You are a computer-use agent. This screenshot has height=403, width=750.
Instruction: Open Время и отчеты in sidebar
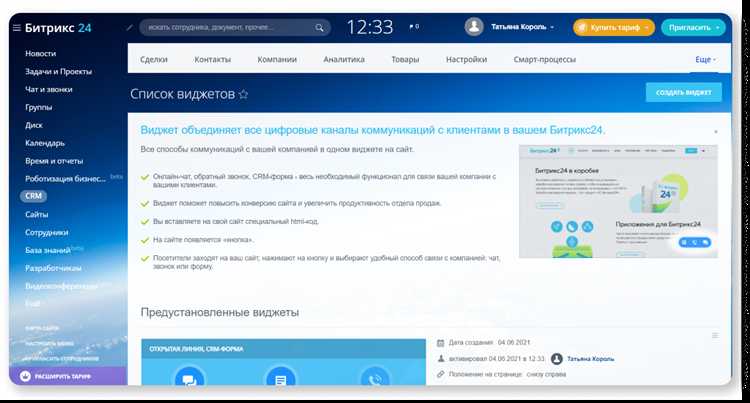tap(54, 161)
